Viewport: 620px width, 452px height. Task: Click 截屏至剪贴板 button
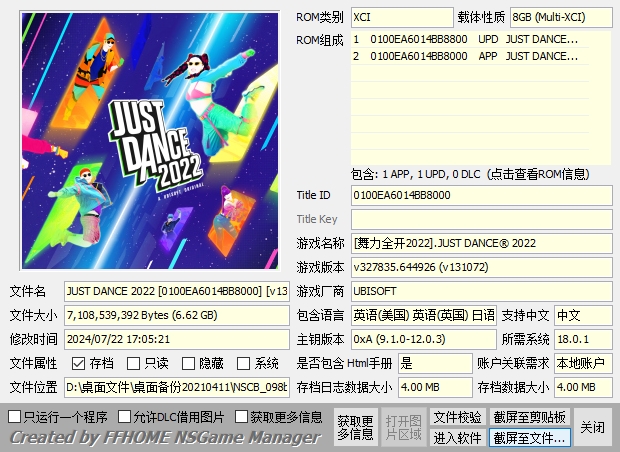[529, 417]
